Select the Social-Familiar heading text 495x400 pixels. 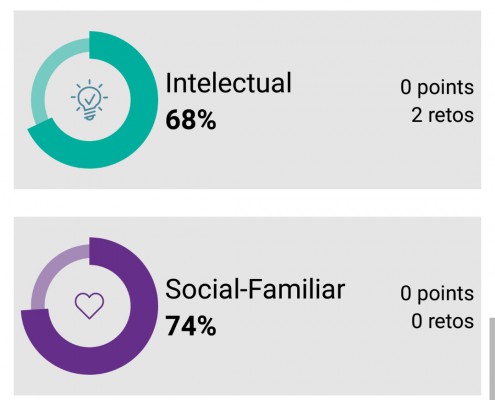pyautogui.click(x=255, y=289)
